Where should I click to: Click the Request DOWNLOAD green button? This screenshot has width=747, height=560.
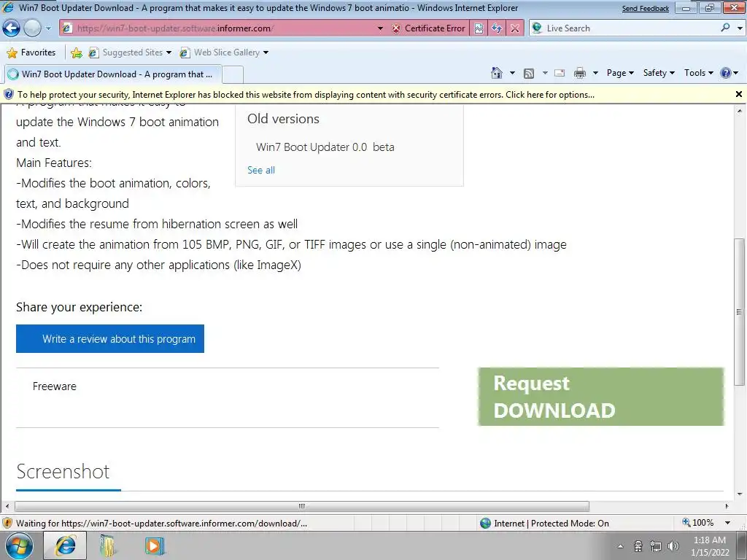point(601,397)
